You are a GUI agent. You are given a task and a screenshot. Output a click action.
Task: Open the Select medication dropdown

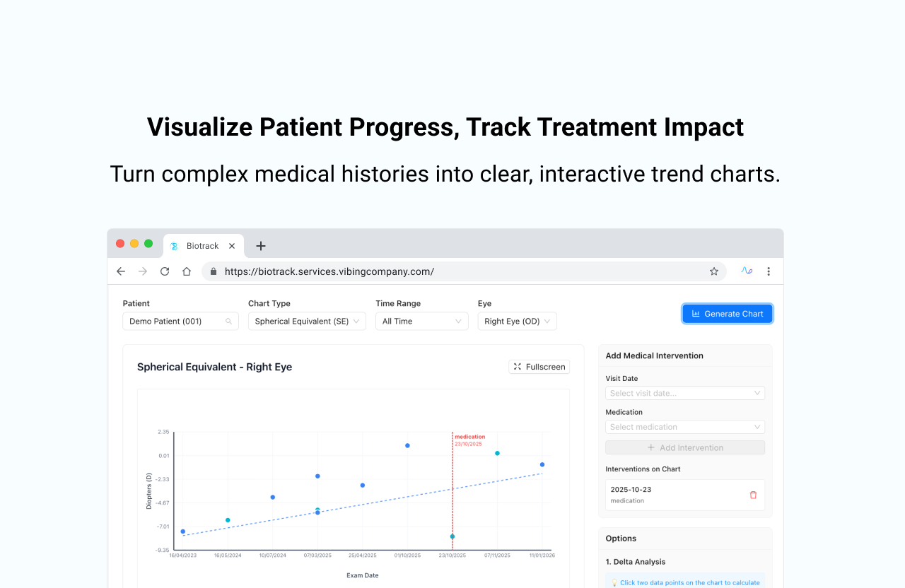tap(684, 426)
